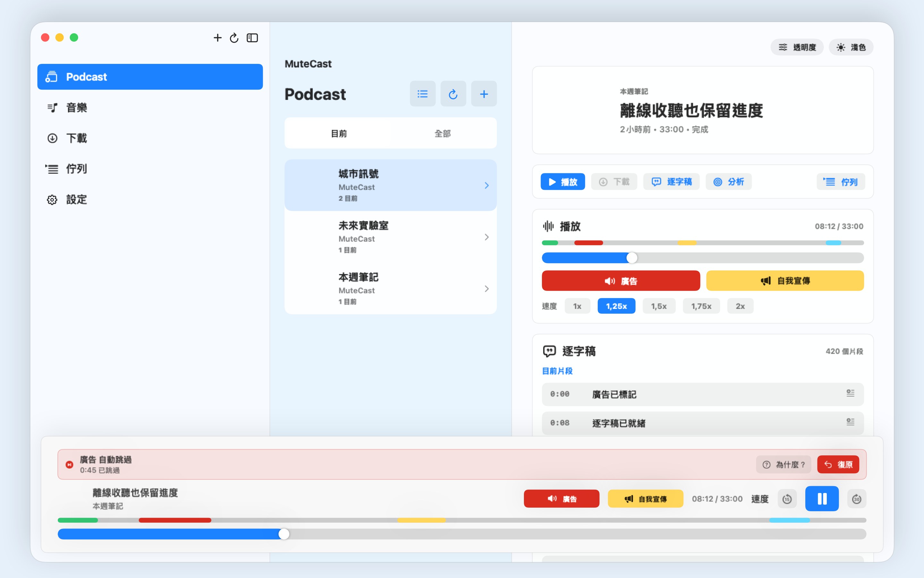Open the list view icon next to Podcast heading
Image resolution: width=924 pixels, height=578 pixels.
point(422,94)
